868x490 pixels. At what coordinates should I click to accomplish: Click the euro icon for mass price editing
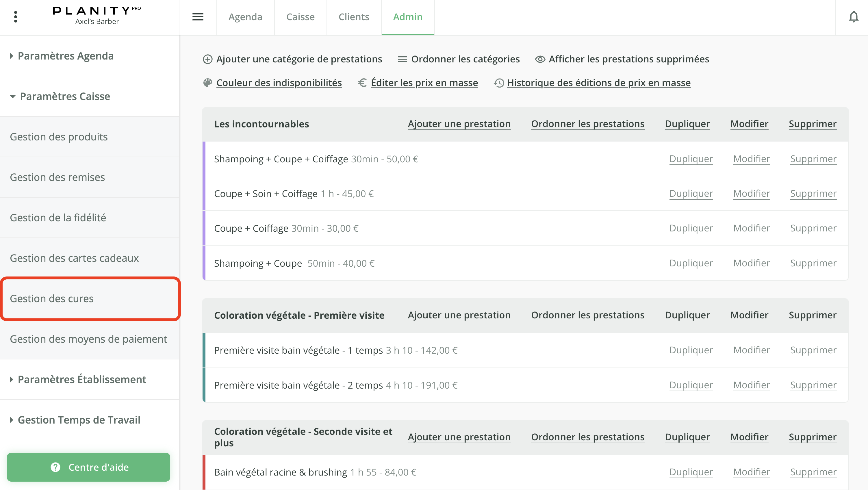tap(362, 83)
